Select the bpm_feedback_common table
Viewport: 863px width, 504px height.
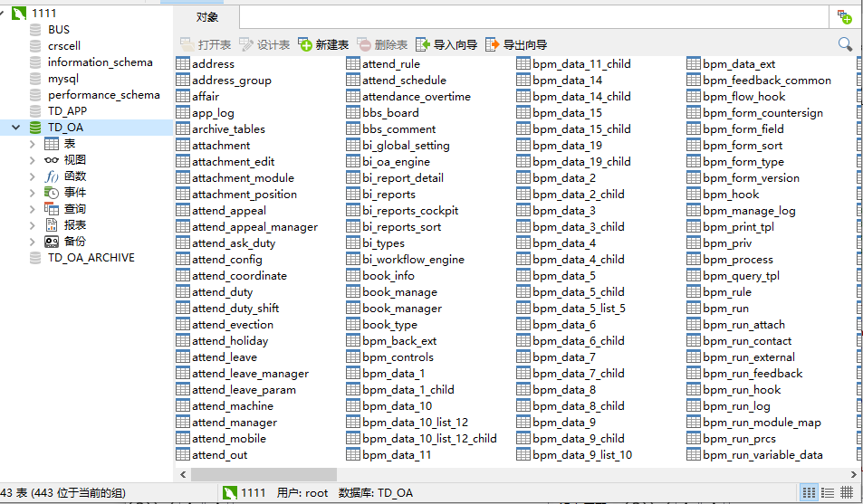tap(767, 81)
